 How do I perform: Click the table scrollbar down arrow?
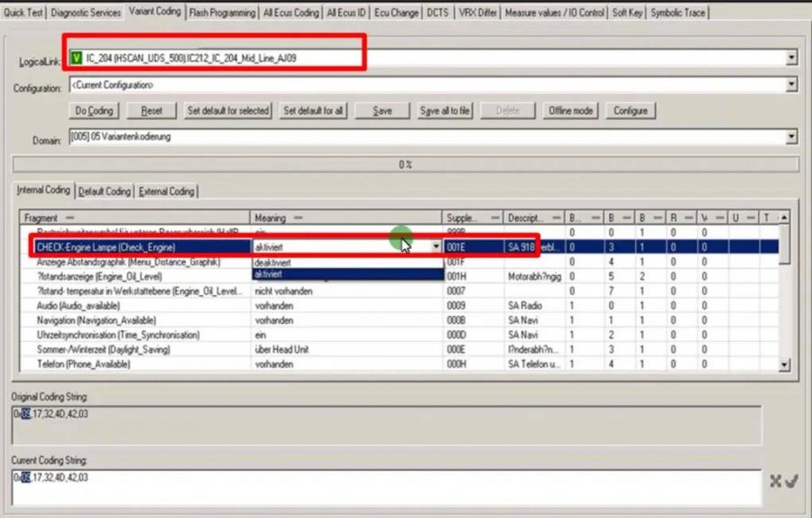click(784, 365)
